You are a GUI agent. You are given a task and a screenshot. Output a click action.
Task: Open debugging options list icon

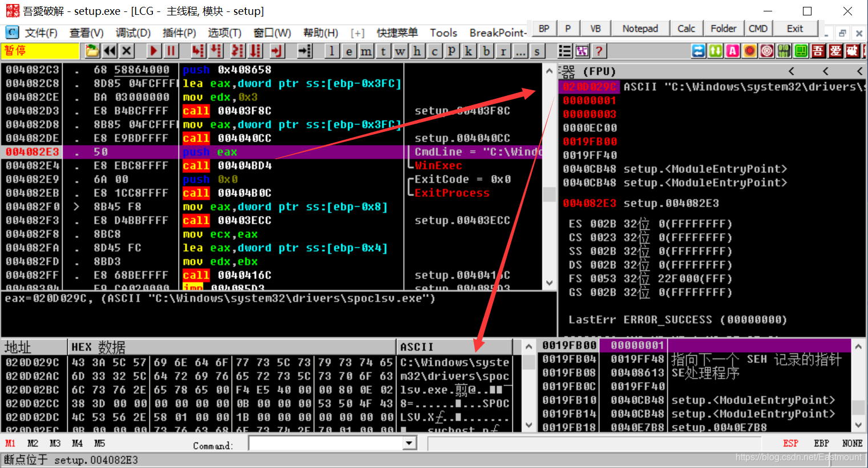(565, 51)
